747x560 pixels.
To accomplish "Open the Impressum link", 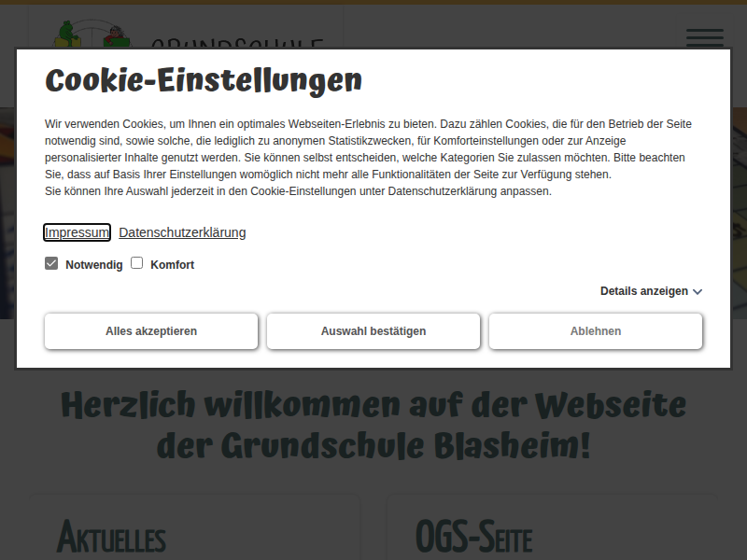I will point(77,231).
